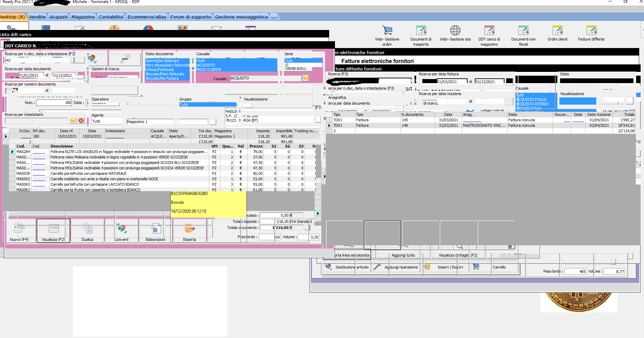644x338 pixels.
Task: Click search field containing 343
Action: [36, 60]
